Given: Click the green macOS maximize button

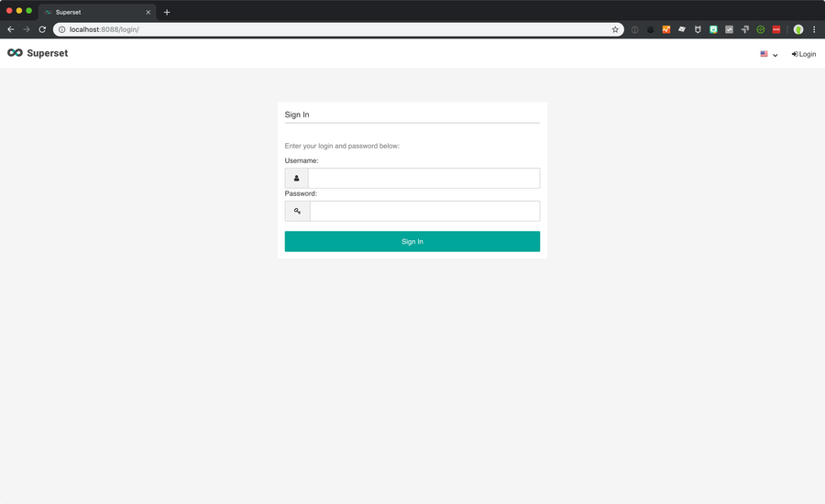Looking at the screenshot, I should [29, 10].
